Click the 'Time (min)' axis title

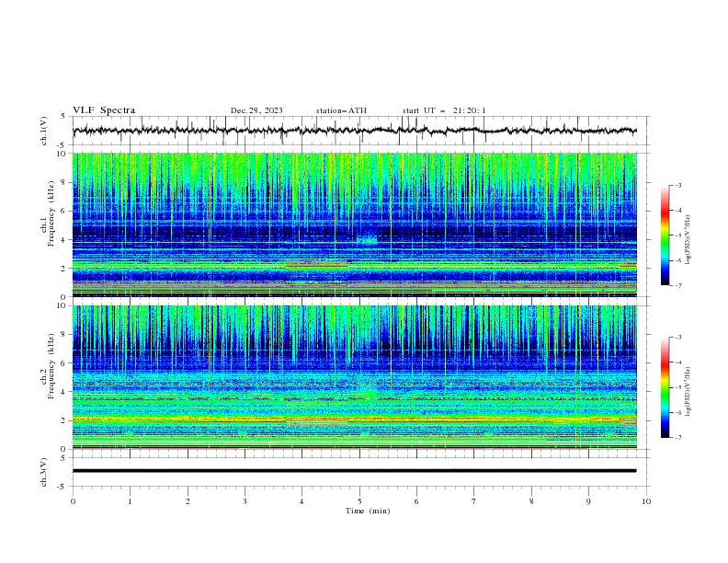pyautogui.click(x=368, y=511)
